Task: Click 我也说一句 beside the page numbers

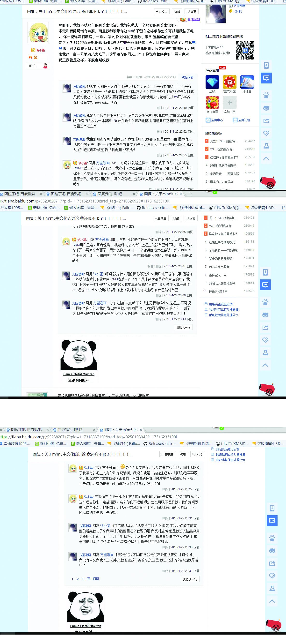Action: [x=190, y=579]
